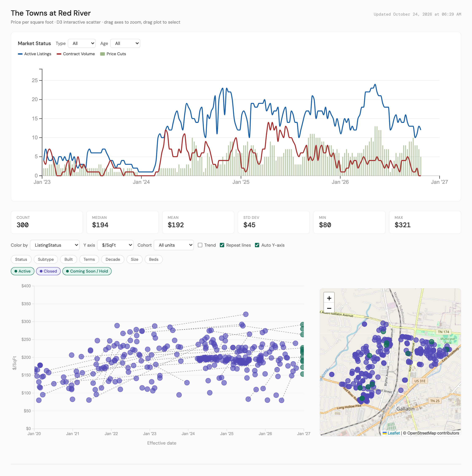Open the Type dropdown in Market Status
Screen dimensions: 472x476
tap(82, 43)
